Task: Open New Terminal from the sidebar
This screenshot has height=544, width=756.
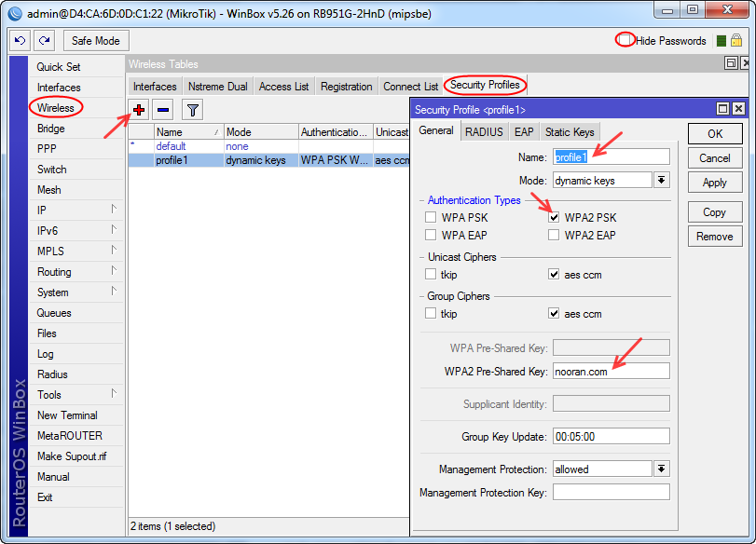Action: coord(76,415)
